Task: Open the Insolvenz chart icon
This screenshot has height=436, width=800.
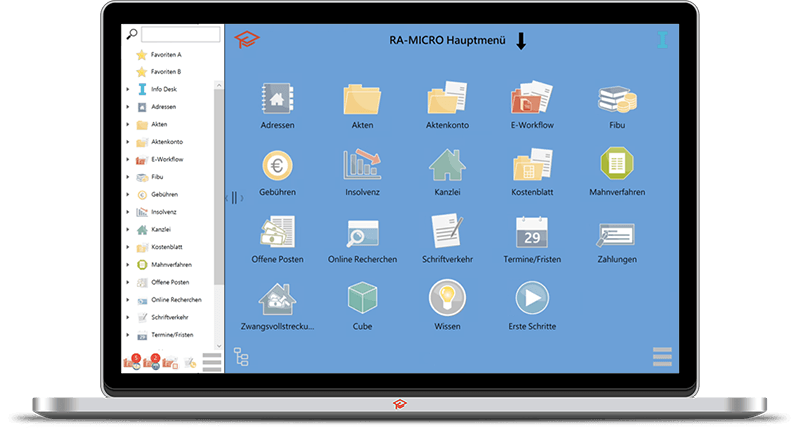Action: (x=362, y=164)
